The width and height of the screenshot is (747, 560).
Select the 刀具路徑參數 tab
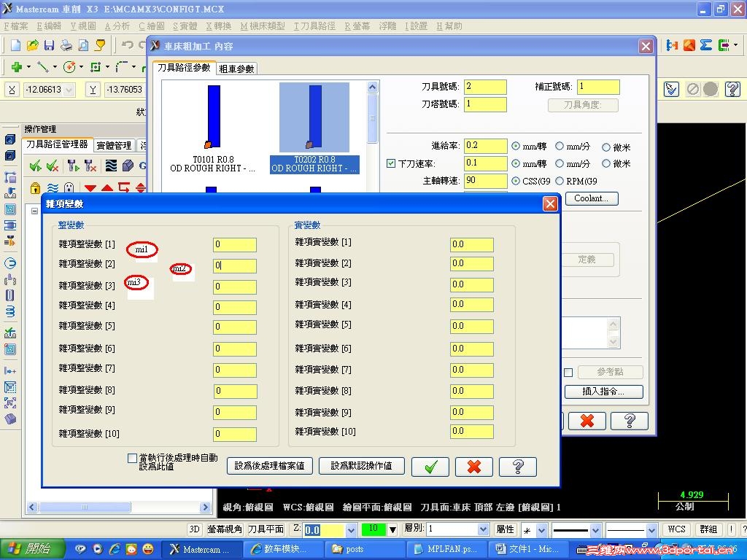coord(185,68)
